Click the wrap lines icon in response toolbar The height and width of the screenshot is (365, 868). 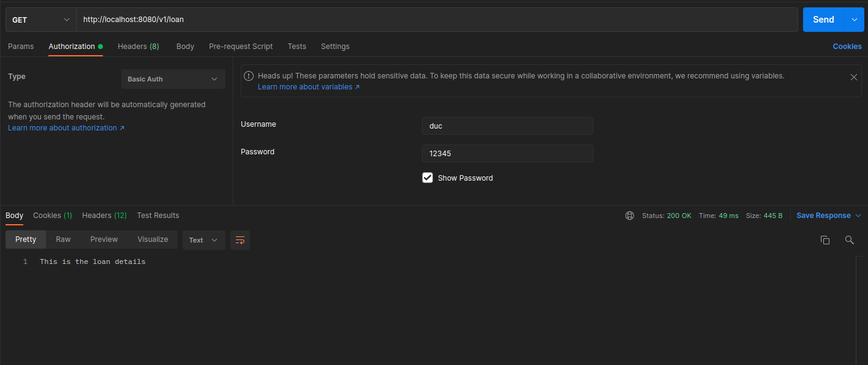[240, 240]
